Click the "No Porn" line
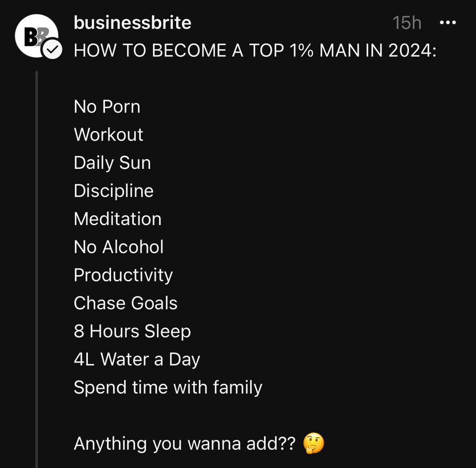 click(x=107, y=107)
